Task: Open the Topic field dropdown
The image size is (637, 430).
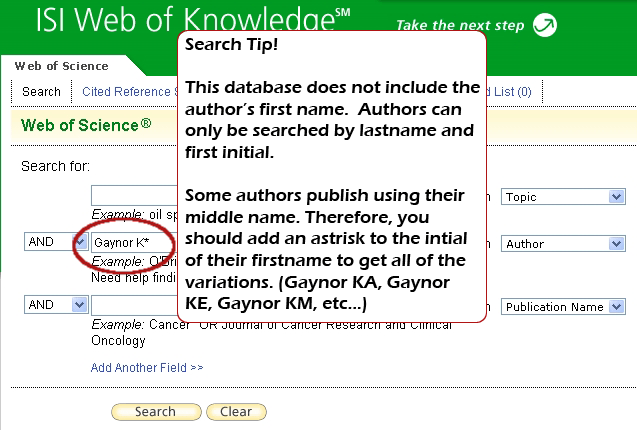Action: pyautogui.click(x=563, y=197)
